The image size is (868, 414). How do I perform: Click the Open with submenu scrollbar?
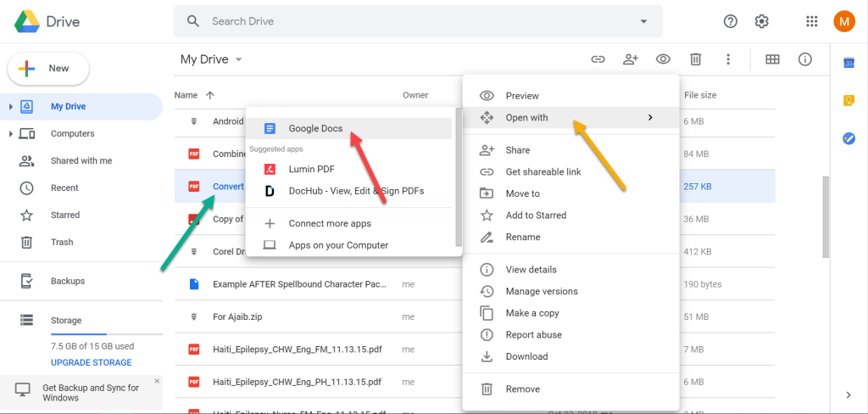coord(458,176)
